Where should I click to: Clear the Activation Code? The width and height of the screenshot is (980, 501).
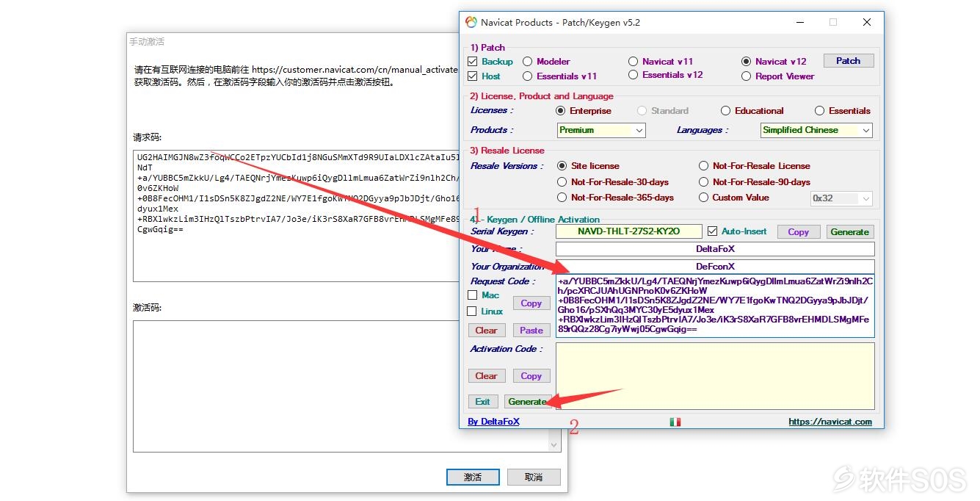pyautogui.click(x=486, y=376)
